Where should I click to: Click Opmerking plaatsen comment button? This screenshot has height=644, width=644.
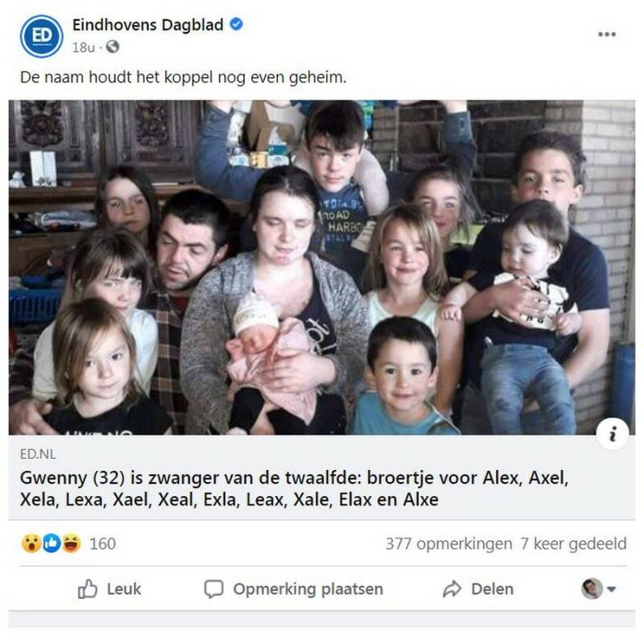click(x=294, y=589)
